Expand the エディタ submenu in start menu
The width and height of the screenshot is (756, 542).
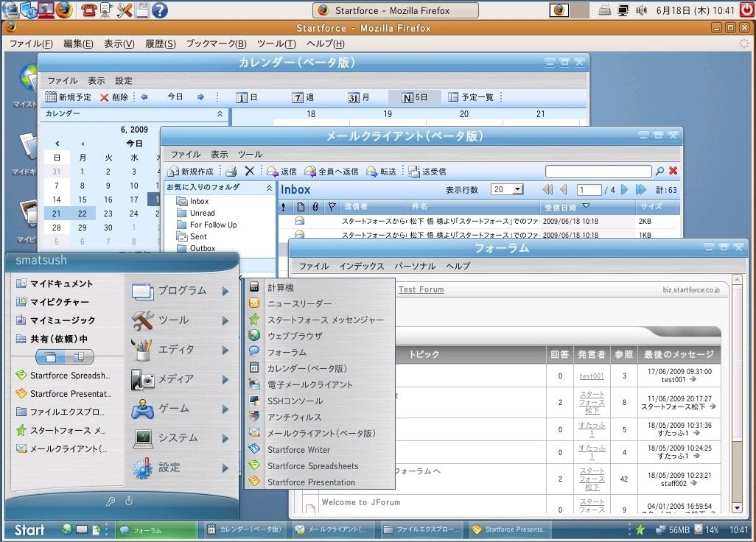(181, 350)
